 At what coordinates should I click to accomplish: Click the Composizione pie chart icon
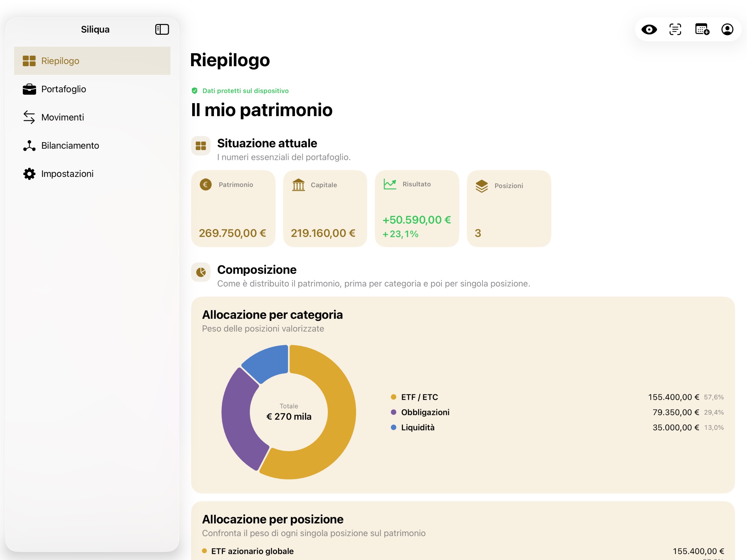coord(201,272)
